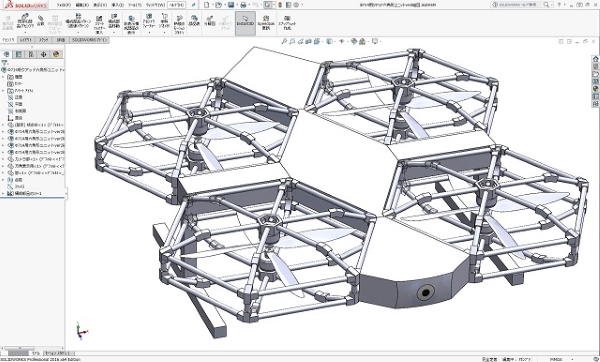Click the Rebuild traffic light icon
Viewport: 600px width, 362px height.
point(280,5)
